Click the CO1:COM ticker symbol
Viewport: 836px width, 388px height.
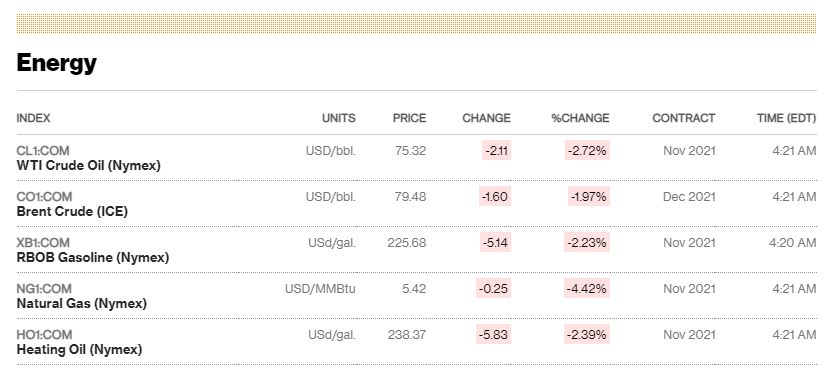[44, 197]
